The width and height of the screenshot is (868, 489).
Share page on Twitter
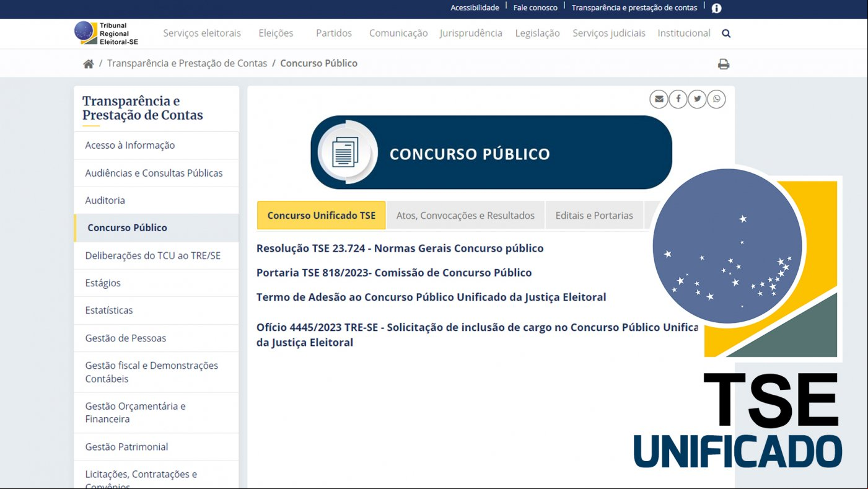click(697, 99)
